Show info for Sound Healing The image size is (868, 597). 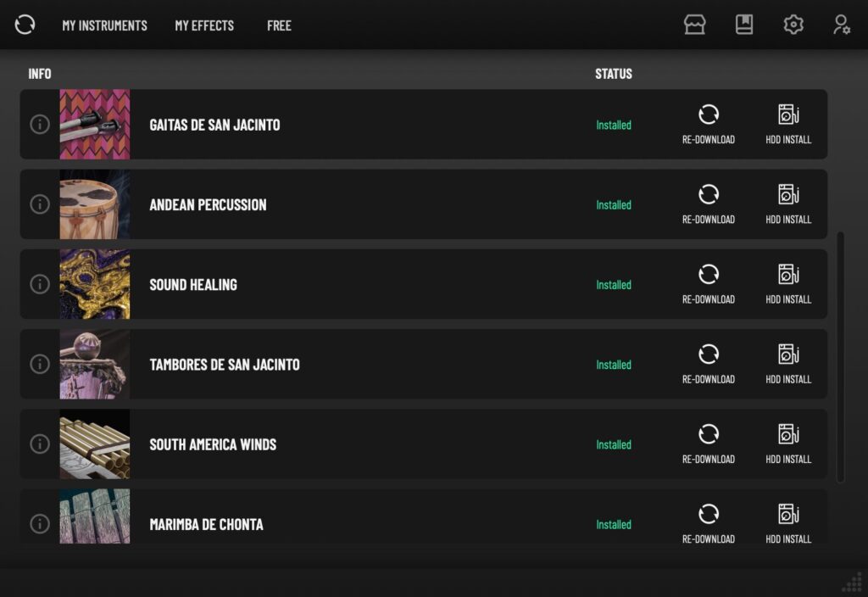pos(39,284)
